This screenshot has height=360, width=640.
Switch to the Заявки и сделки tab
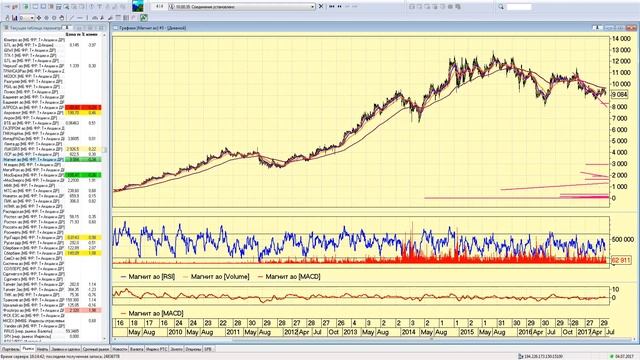coord(65,349)
